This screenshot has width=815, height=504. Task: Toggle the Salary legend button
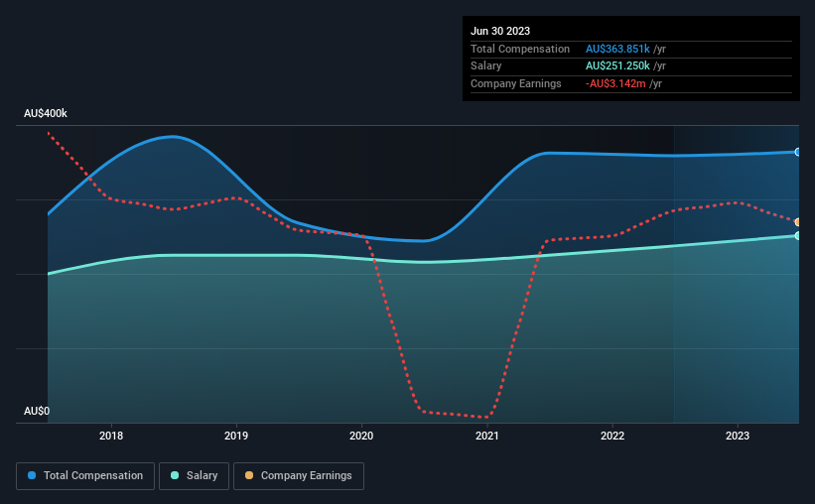point(194,476)
